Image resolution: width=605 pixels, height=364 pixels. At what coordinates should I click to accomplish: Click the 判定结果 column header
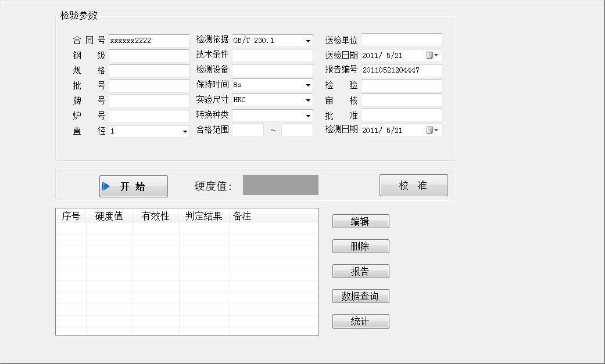(x=203, y=216)
